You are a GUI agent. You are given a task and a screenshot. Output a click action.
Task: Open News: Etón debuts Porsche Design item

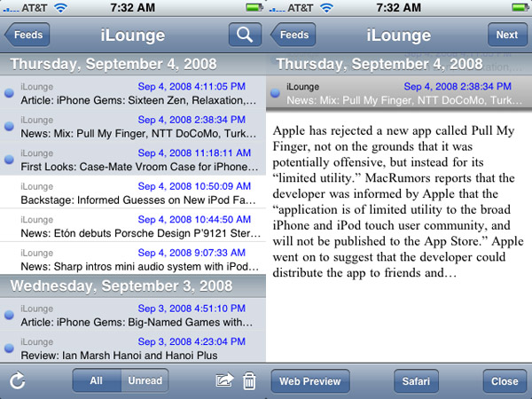133,225
